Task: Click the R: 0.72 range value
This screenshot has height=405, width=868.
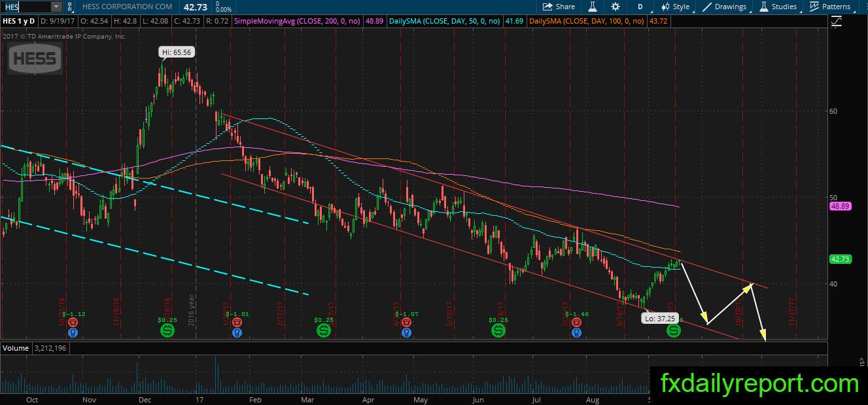Action: (219, 22)
